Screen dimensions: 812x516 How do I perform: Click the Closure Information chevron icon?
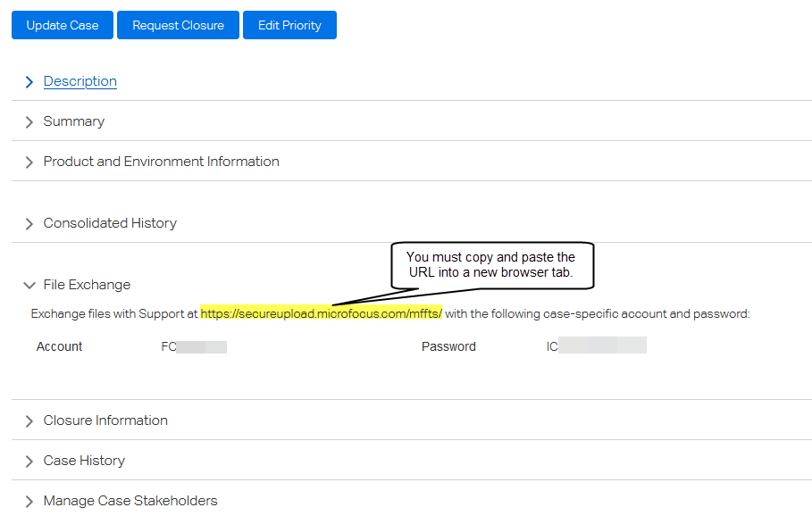tap(29, 420)
